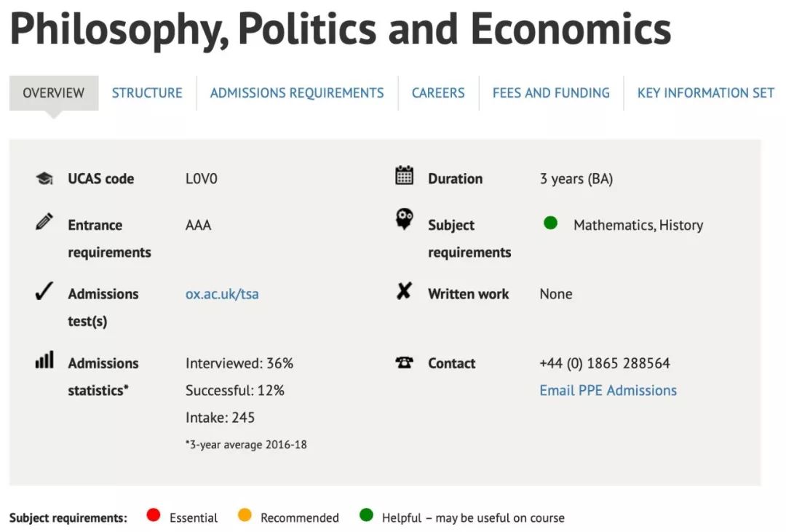Click the telephone icon beside Contact

point(404,362)
